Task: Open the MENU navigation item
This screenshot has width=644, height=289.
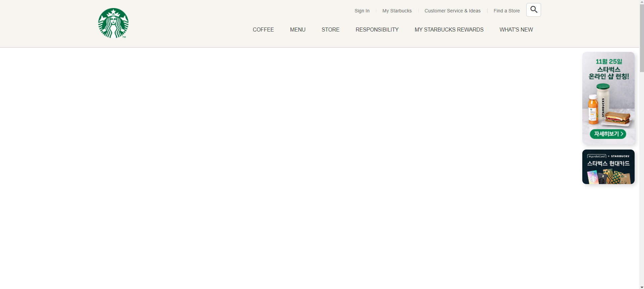Action: coord(298,30)
